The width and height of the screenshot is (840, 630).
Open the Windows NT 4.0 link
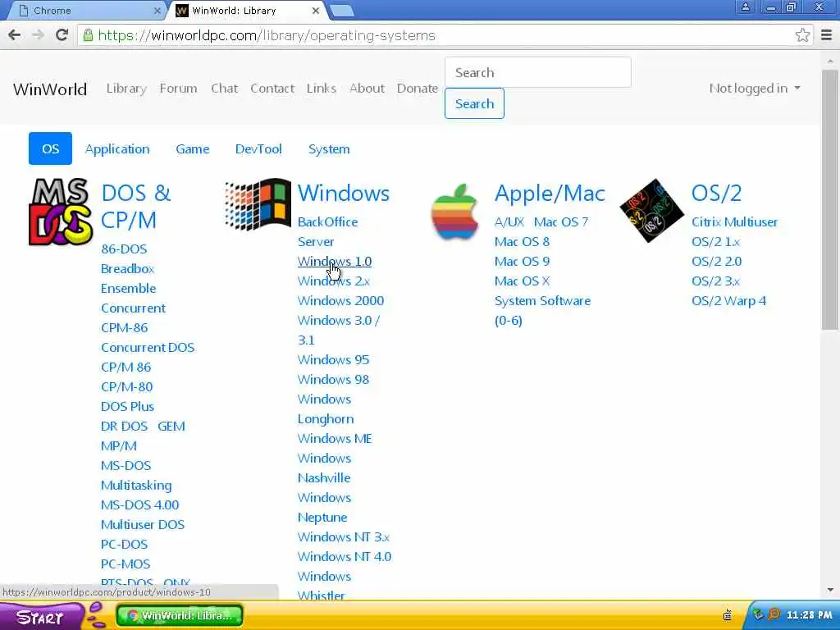tap(345, 557)
